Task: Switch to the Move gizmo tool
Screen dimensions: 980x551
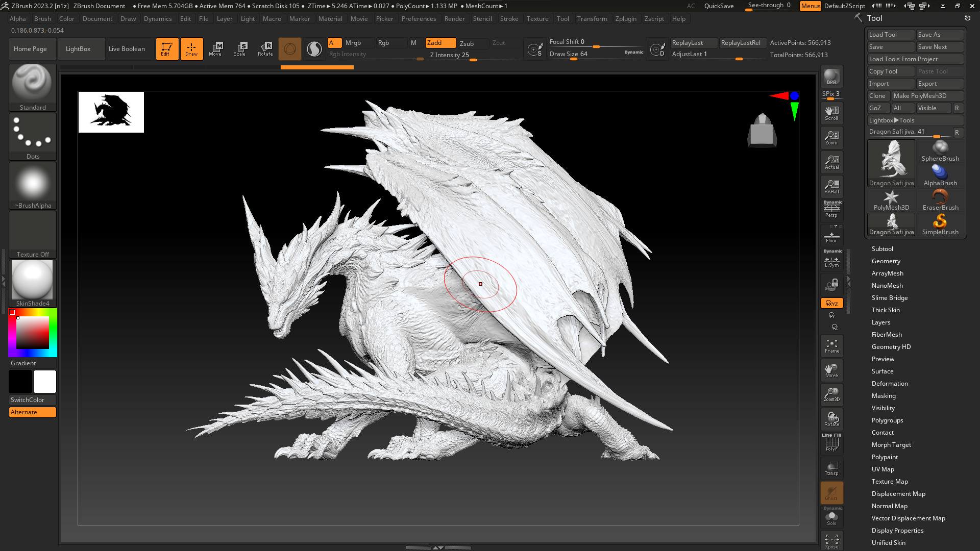Action: click(216, 49)
